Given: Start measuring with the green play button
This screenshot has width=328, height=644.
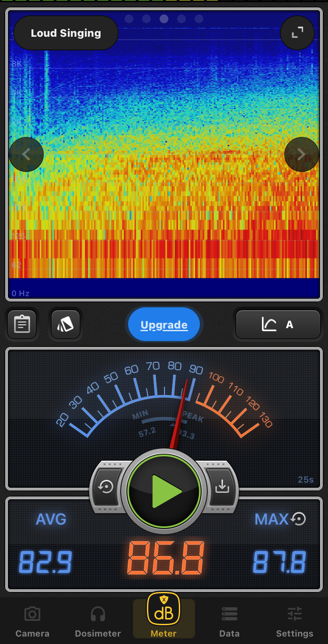Looking at the screenshot, I should tap(164, 491).
